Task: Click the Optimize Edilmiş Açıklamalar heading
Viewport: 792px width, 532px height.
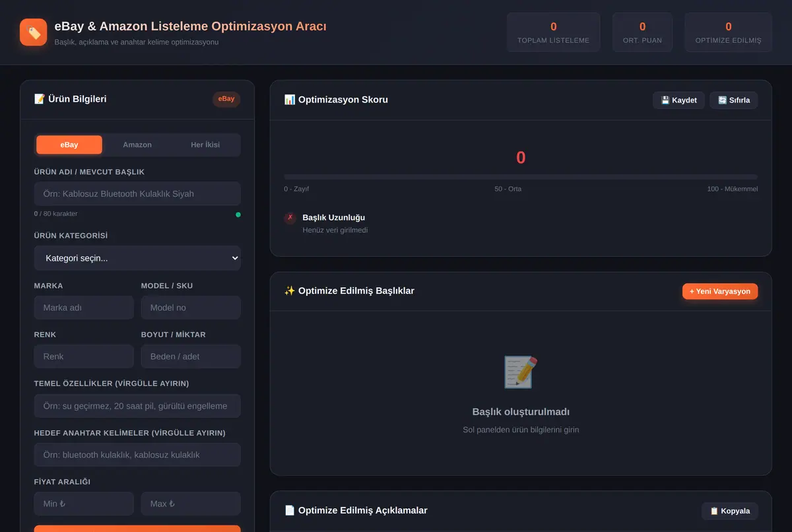Action: coord(356,510)
